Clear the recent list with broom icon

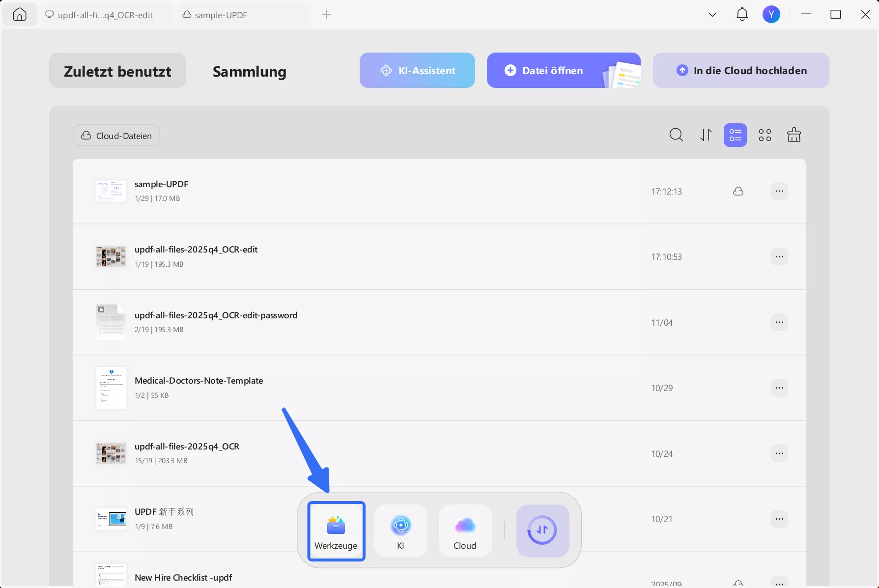click(x=794, y=135)
